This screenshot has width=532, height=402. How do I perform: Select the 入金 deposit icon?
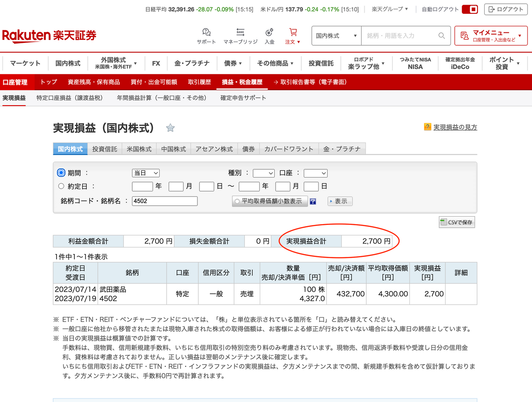coord(269,32)
